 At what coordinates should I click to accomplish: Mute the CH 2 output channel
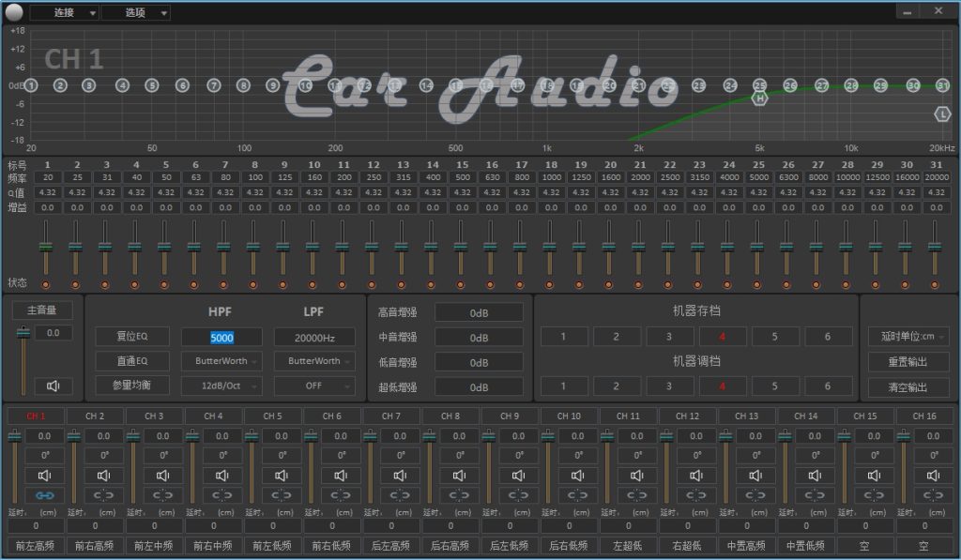point(104,476)
